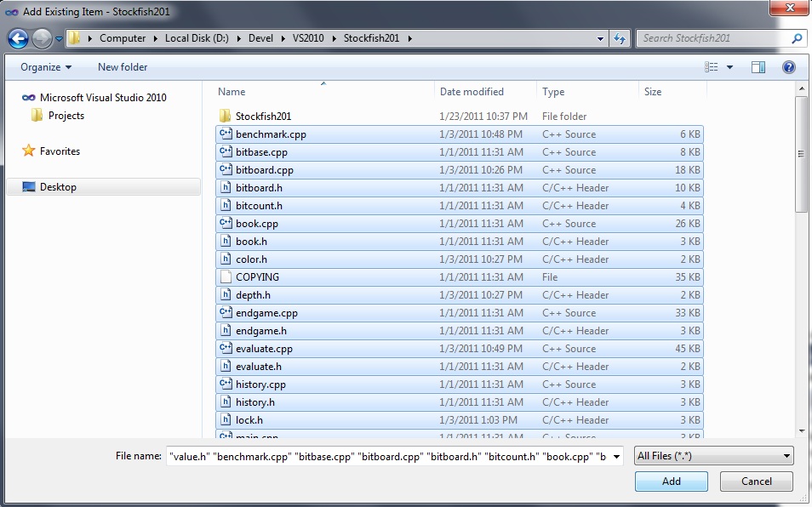Go back with the blue Back arrow
812x507 pixels.
[x=18, y=38]
